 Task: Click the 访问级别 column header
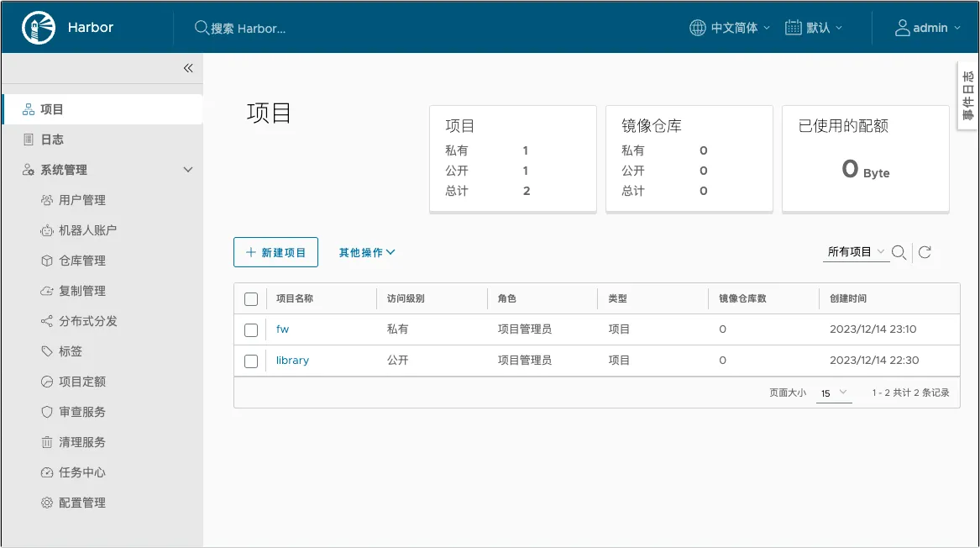pos(406,298)
